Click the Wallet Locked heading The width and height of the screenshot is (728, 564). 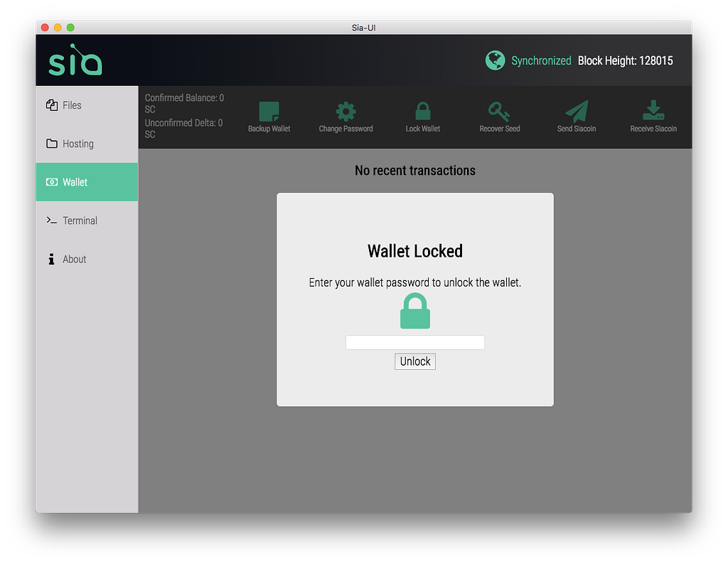[415, 251]
